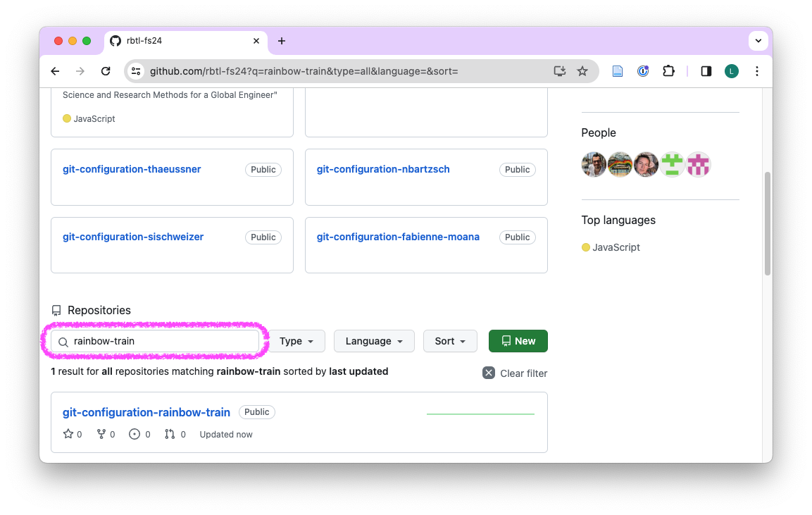Image resolution: width=812 pixels, height=515 pixels.
Task: Expand the tab search chevron
Action: coord(758,41)
